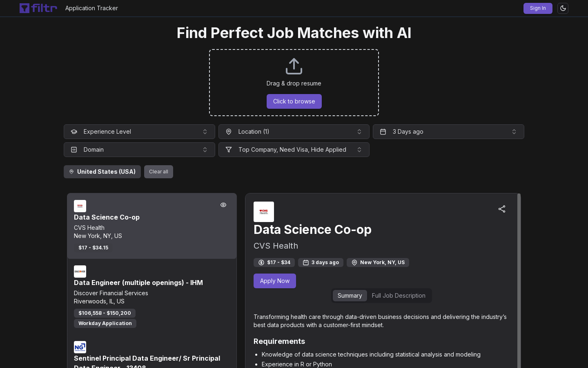588x368 pixels.
Task: Click the Discover logo thumbnail
Action: tap(80, 272)
